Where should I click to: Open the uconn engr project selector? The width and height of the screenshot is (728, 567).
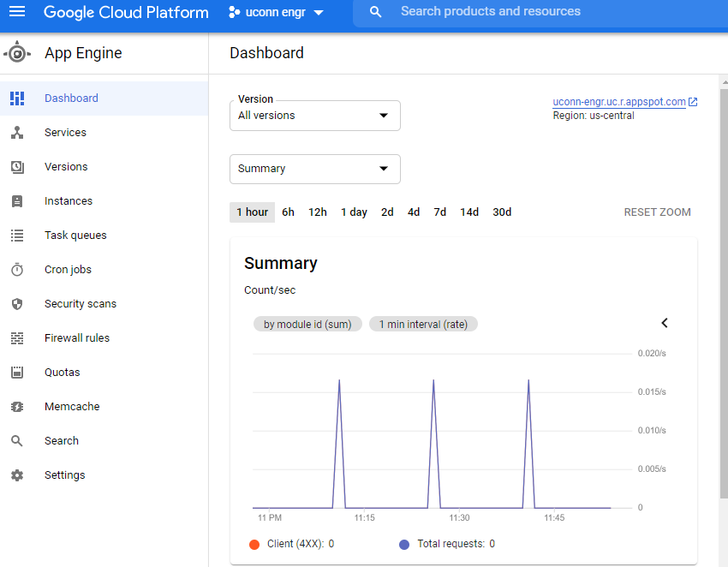pos(277,12)
